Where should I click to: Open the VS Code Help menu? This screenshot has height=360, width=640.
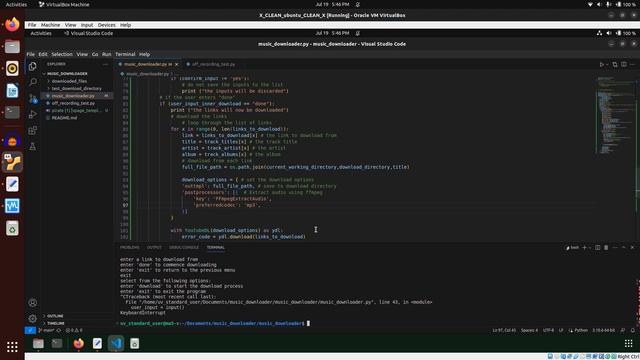pyautogui.click(x=144, y=54)
